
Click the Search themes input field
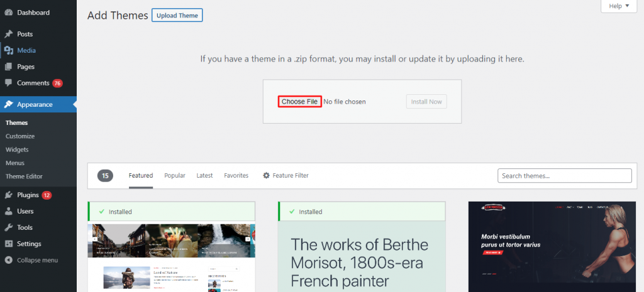[x=564, y=176]
